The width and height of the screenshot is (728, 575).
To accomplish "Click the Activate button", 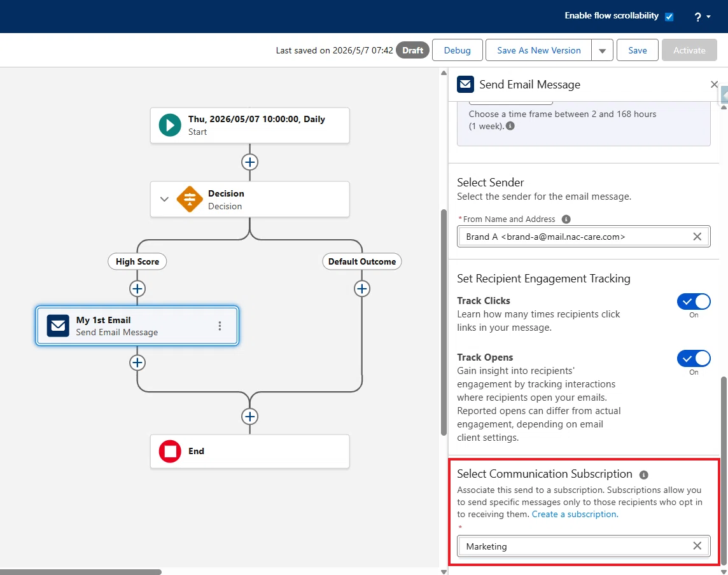I will (689, 50).
